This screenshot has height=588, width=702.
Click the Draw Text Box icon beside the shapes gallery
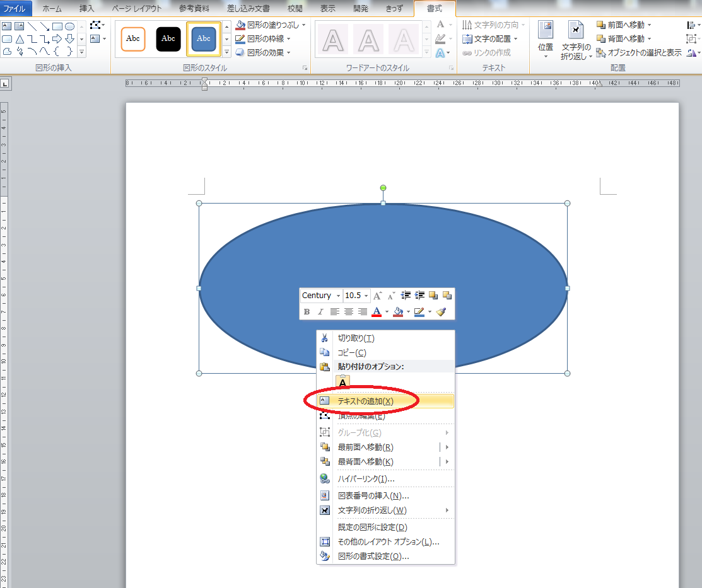(95, 39)
